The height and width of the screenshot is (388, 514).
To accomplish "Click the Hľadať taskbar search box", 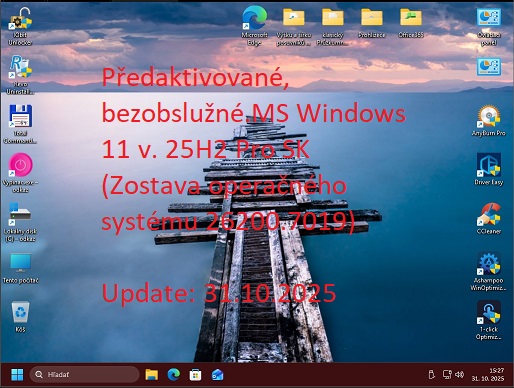I will tap(84, 375).
